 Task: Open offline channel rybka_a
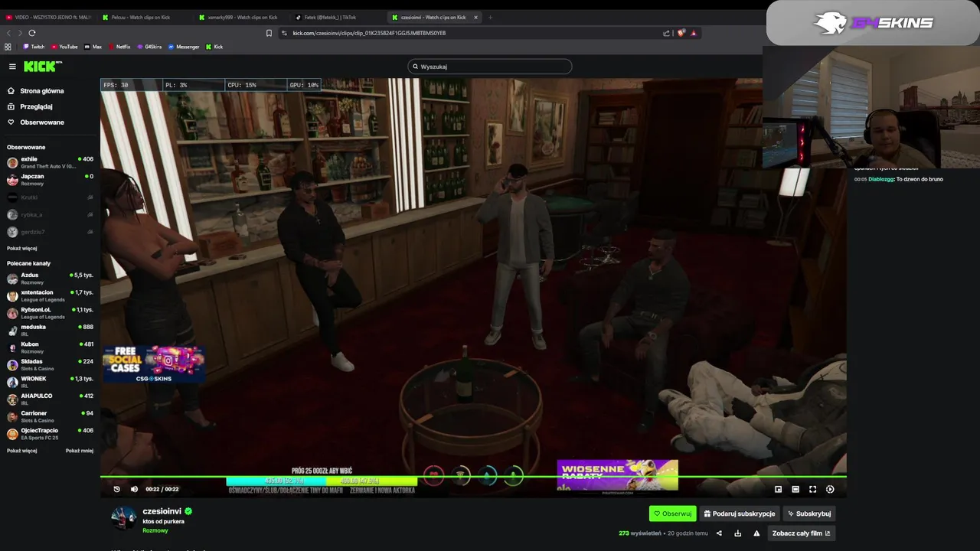50,215
